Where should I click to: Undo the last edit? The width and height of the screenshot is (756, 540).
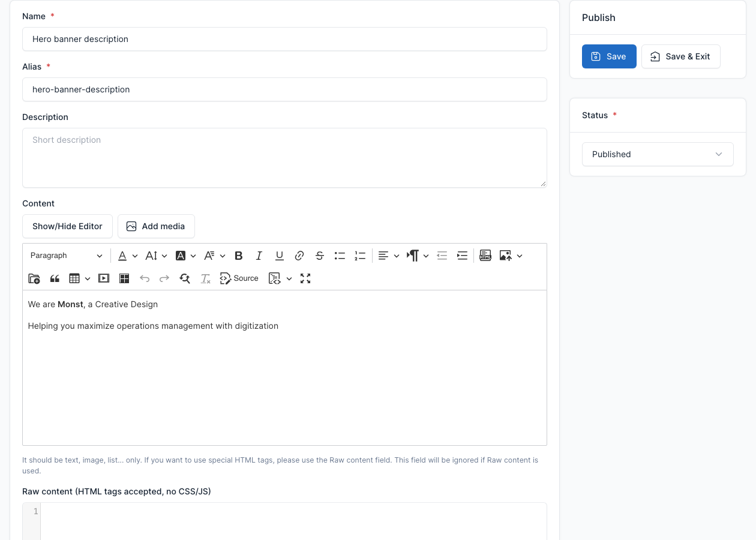pos(145,278)
